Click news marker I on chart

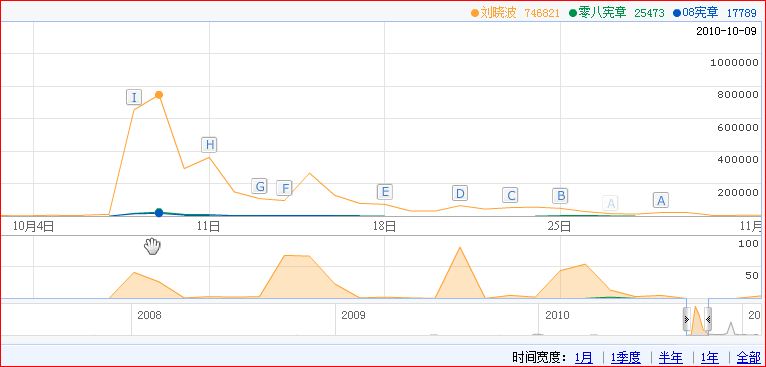[x=134, y=97]
